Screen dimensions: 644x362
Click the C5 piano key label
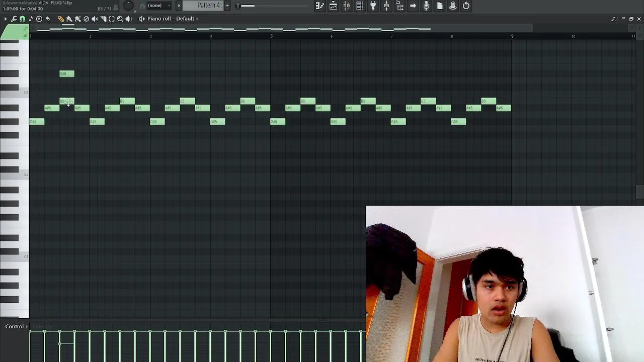tap(26, 174)
